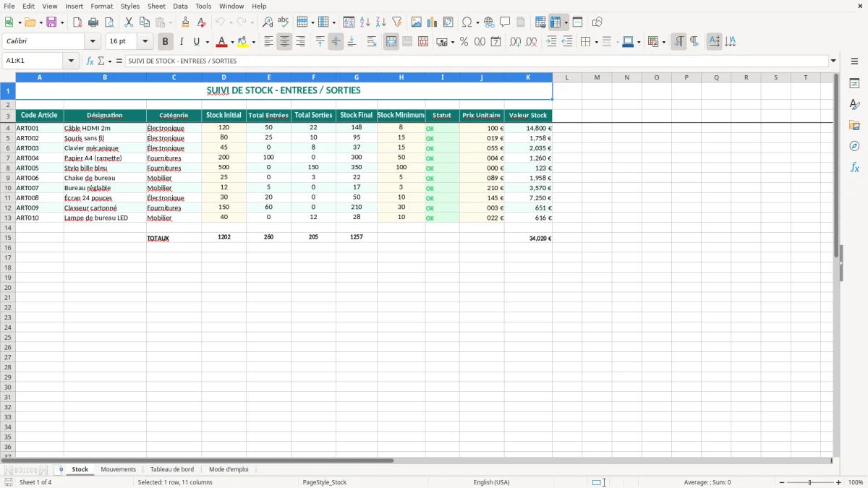The image size is (868, 488).
Task: Open the Data menu
Action: pos(180,6)
